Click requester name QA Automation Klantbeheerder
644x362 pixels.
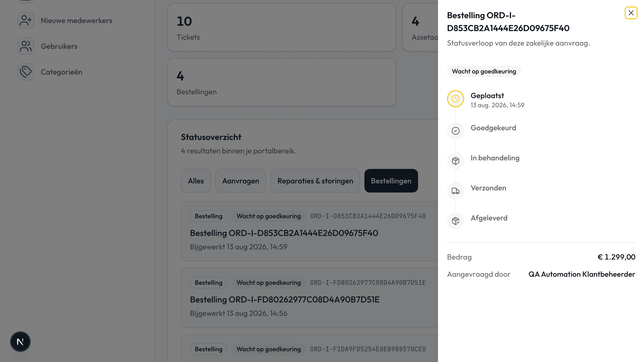pos(582,274)
